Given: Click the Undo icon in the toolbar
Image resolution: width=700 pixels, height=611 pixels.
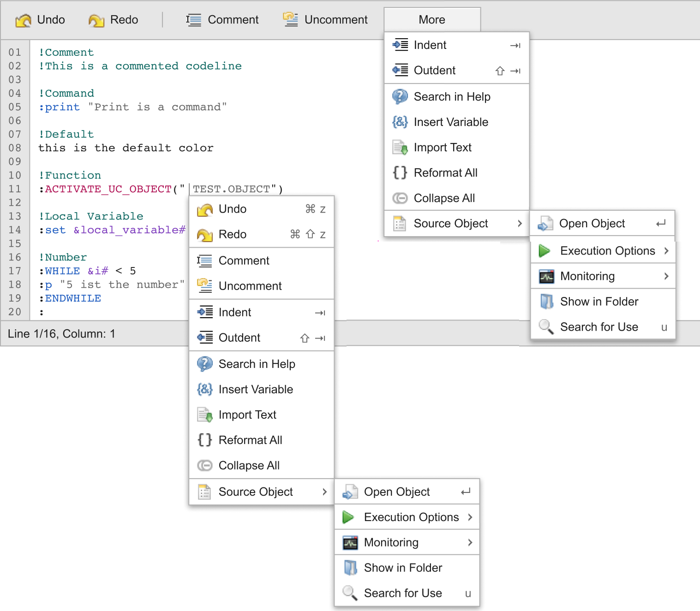Looking at the screenshot, I should (x=24, y=20).
